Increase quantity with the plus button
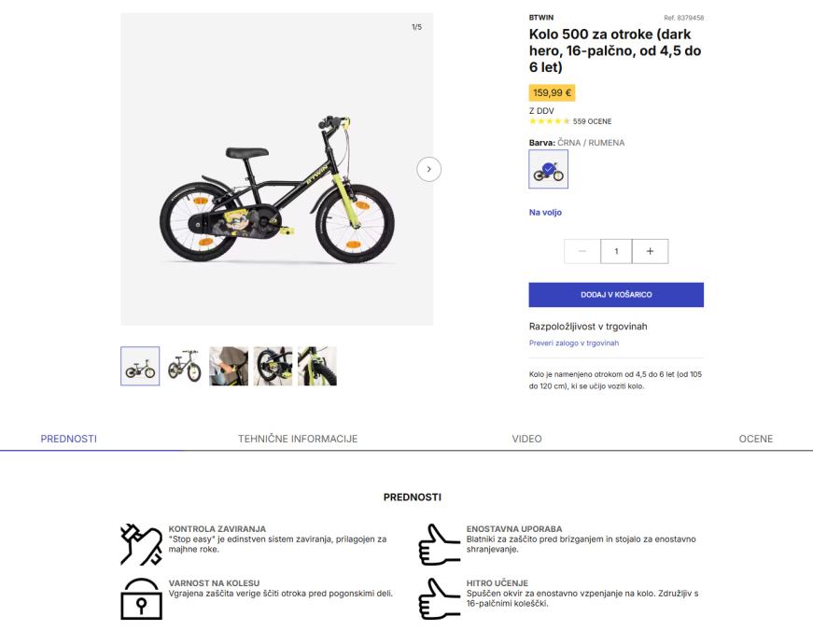 pos(651,251)
